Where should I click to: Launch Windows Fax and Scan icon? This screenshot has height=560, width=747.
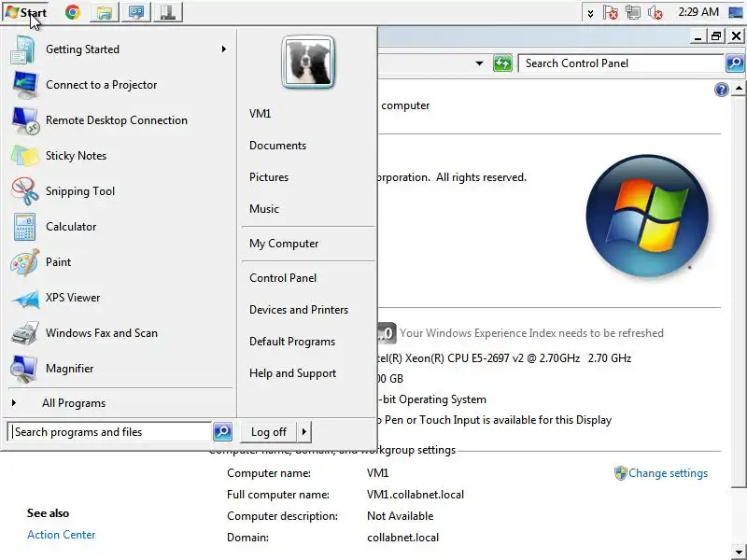coord(25,333)
